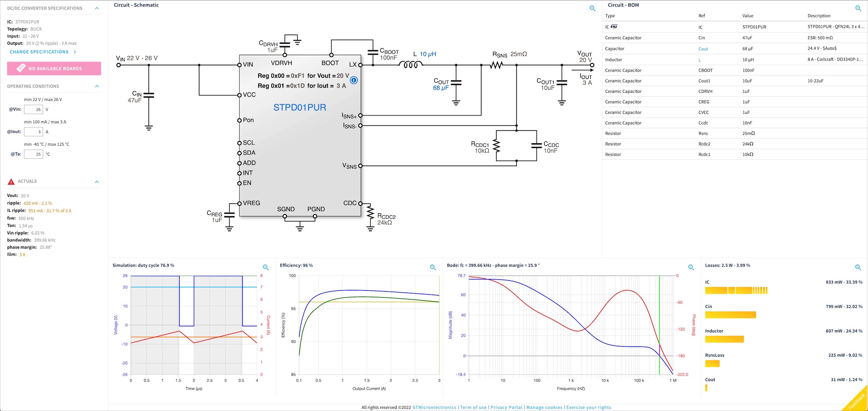This screenshot has height=411, width=868.
Task: Click the blue info icon near Vout register
Action: pos(354,80)
